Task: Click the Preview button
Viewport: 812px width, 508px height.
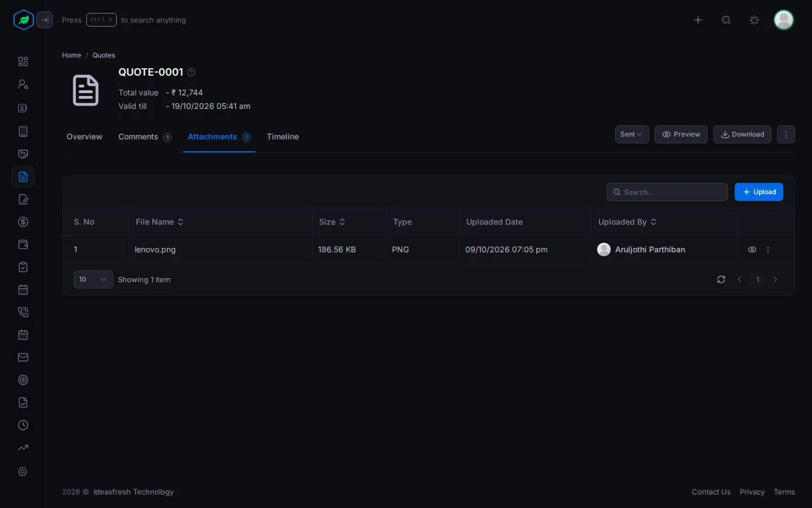Action: coord(681,134)
